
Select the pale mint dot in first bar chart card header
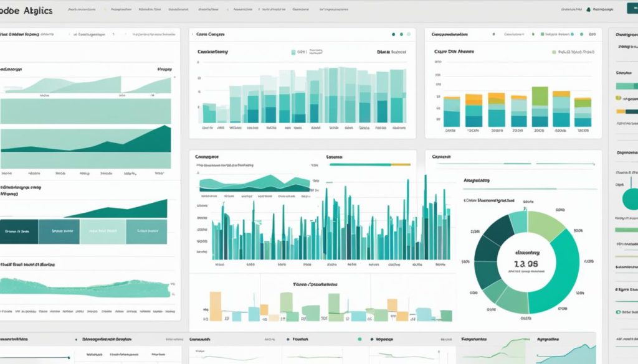(409, 34)
